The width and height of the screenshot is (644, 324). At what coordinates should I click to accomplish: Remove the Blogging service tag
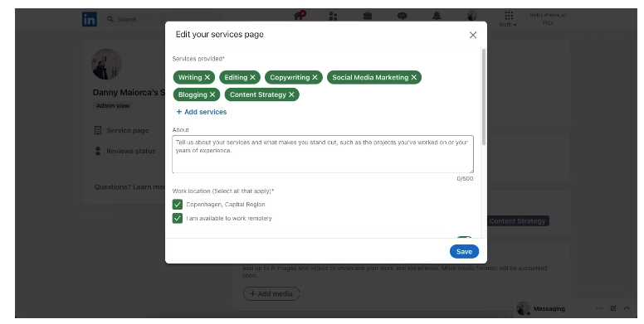(212, 94)
